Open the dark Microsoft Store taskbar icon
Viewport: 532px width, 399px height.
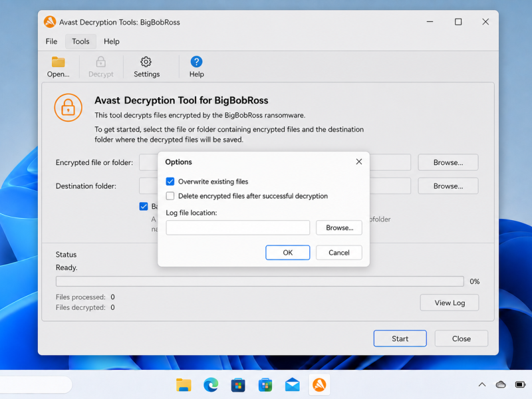click(x=238, y=385)
